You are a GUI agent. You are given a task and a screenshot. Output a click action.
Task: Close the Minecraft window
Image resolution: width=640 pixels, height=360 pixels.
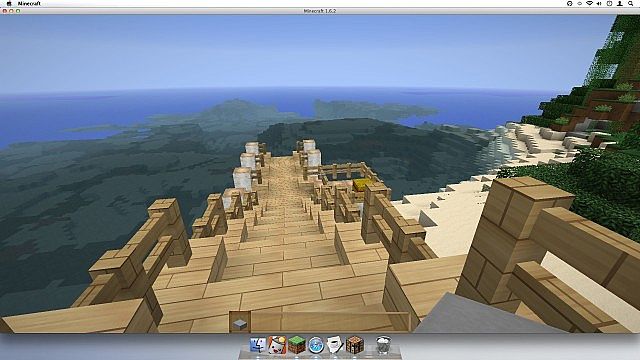(5, 11)
